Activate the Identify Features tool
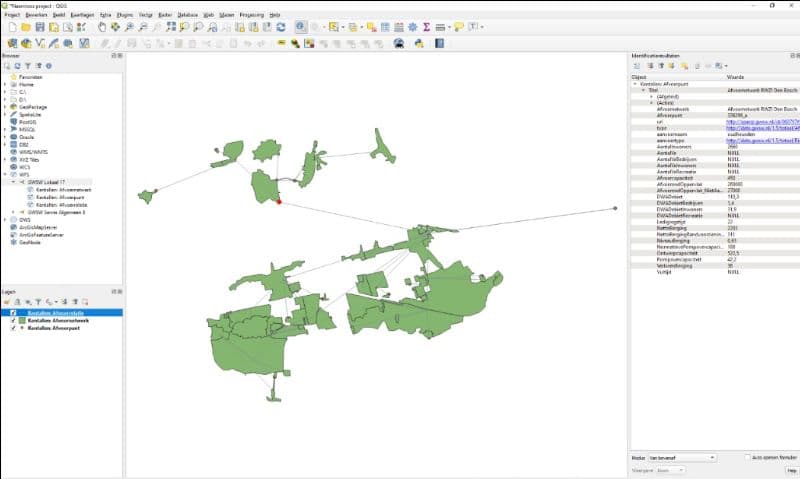The width and height of the screenshot is (800, 479). pyautogui.click(x=301, y=27)
